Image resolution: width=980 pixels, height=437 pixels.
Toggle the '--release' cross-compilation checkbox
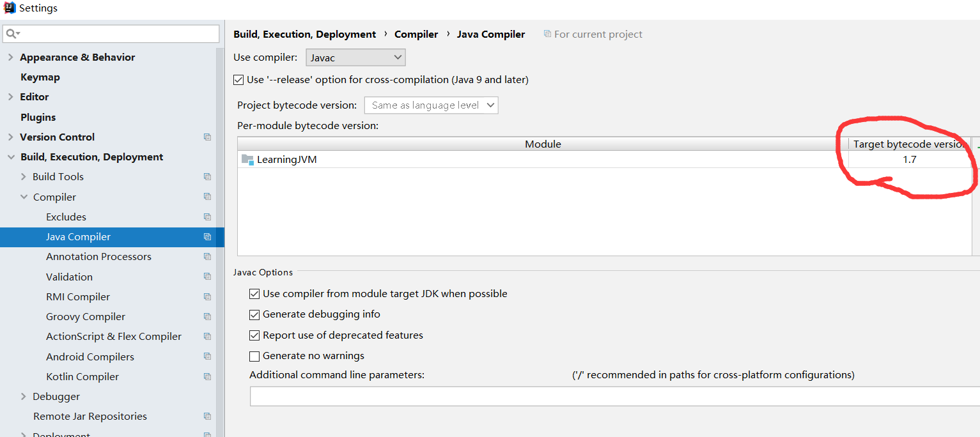coord(239,80)
